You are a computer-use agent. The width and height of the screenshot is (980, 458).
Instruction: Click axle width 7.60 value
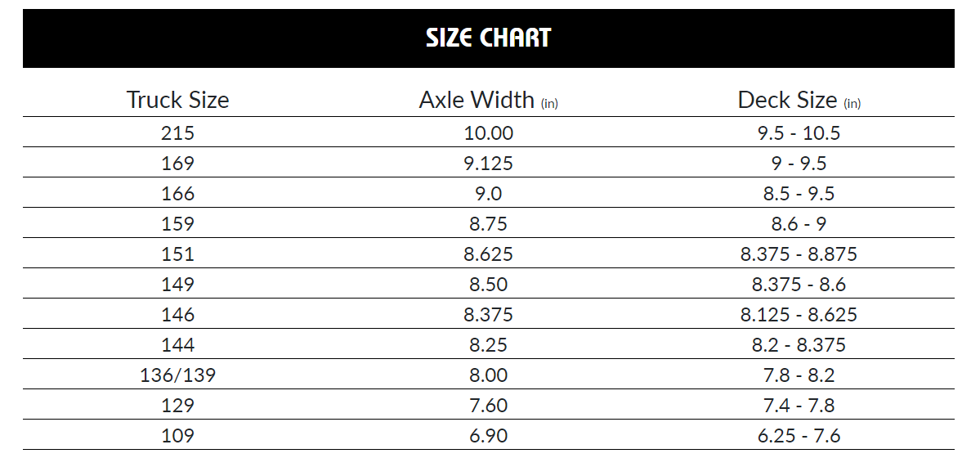(x=488, y=406)
